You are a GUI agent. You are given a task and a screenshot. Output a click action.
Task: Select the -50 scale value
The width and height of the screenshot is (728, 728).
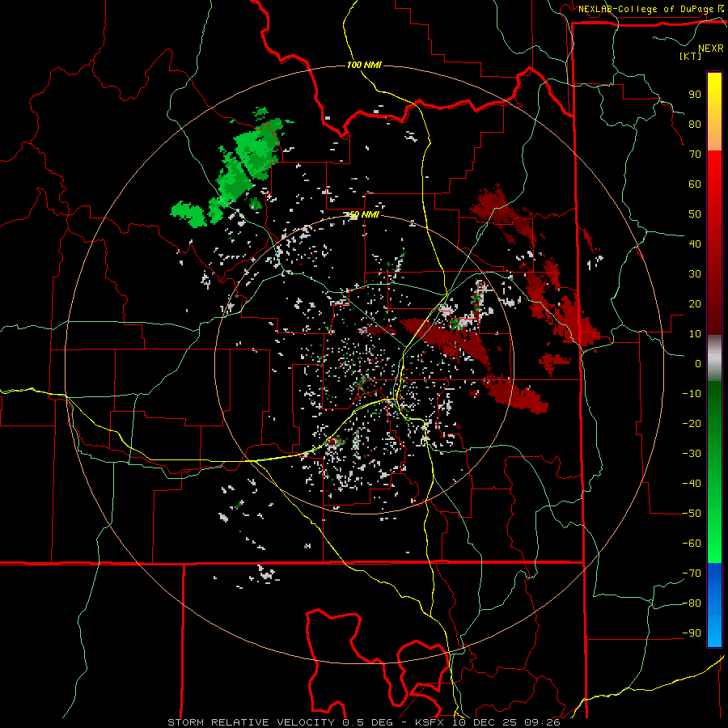(x=692, y=514)
